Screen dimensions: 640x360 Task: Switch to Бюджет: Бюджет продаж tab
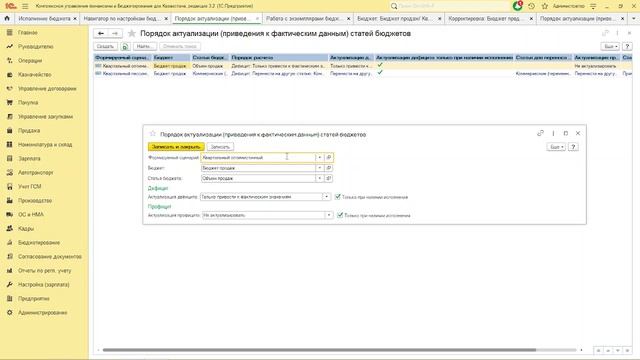(x=394, y=18)
